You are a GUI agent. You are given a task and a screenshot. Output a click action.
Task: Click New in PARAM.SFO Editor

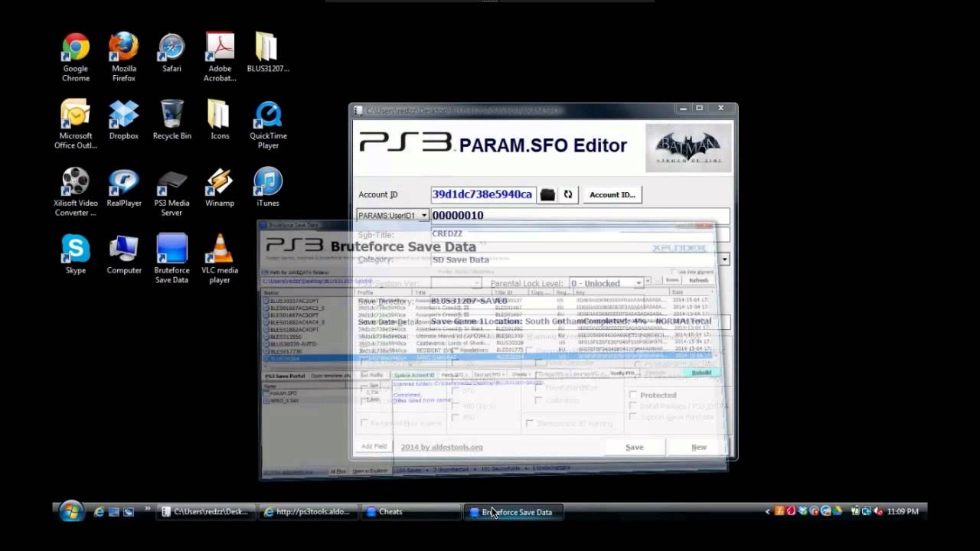[699, 447]
